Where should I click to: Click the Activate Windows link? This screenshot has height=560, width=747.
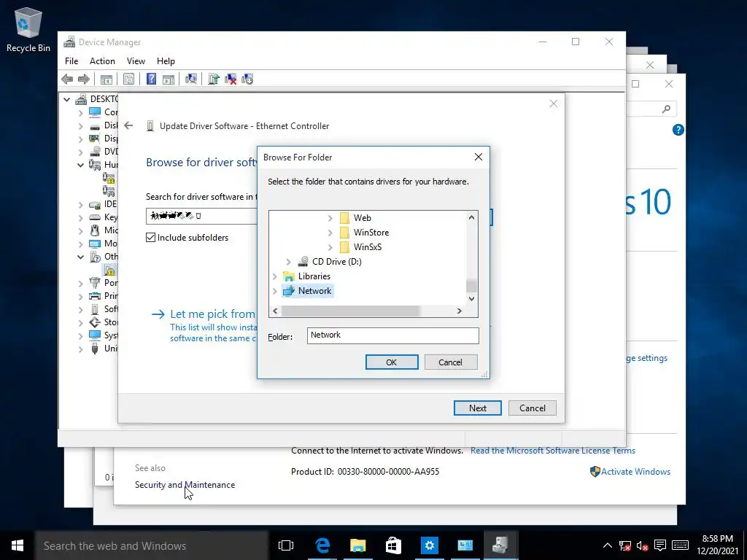pos(635,472)
